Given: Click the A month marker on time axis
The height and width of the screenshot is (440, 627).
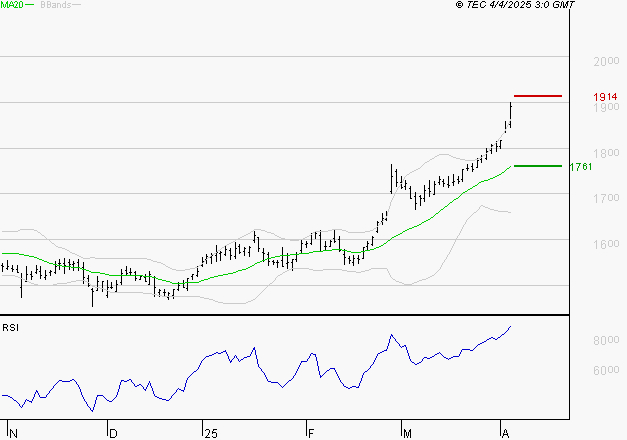Looking at the screenshot, I should click(x=505, y=434).
